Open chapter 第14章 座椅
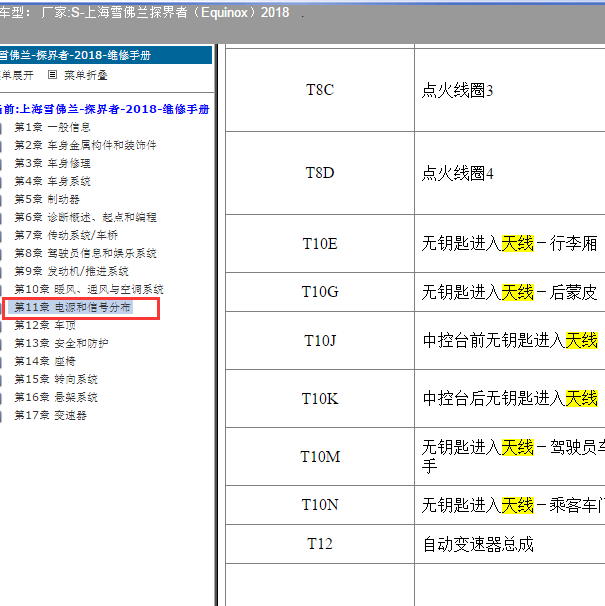Screen dimensions: 605x606 (45, 361)
